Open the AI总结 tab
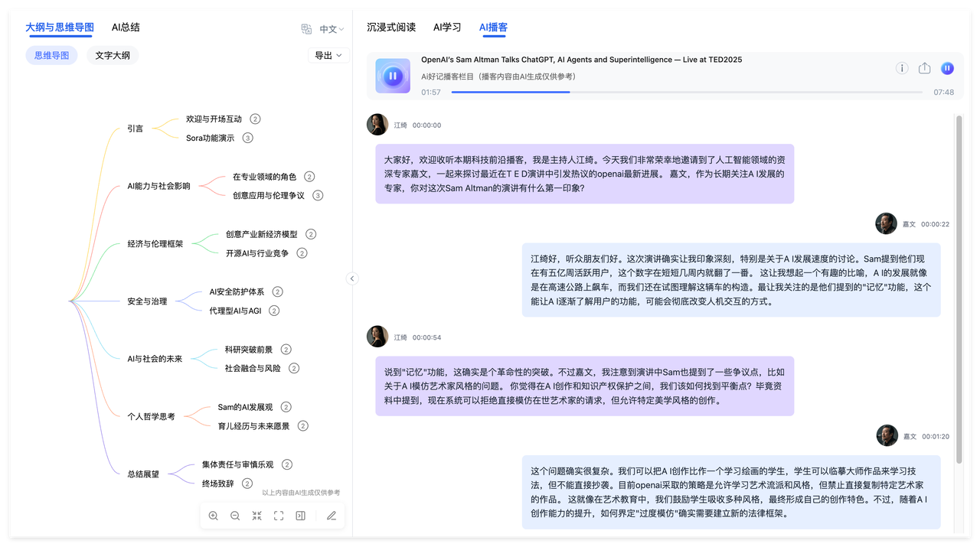980x547 pixels. click(126, 28)
